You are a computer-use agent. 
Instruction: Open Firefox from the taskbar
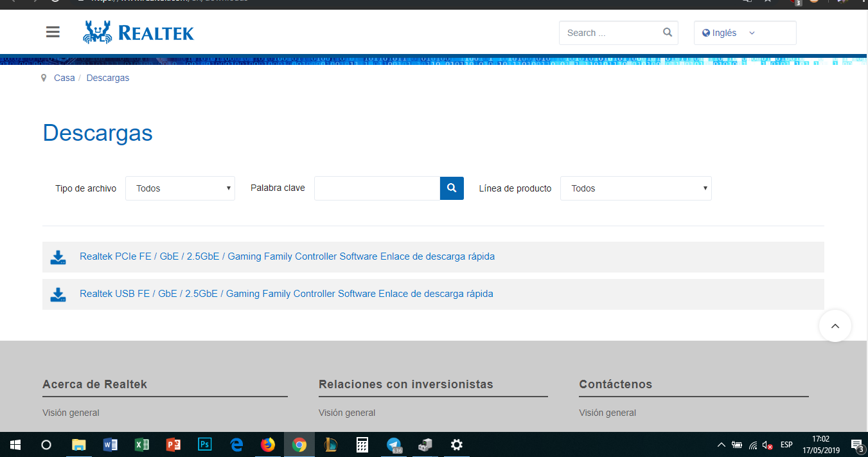268,445
